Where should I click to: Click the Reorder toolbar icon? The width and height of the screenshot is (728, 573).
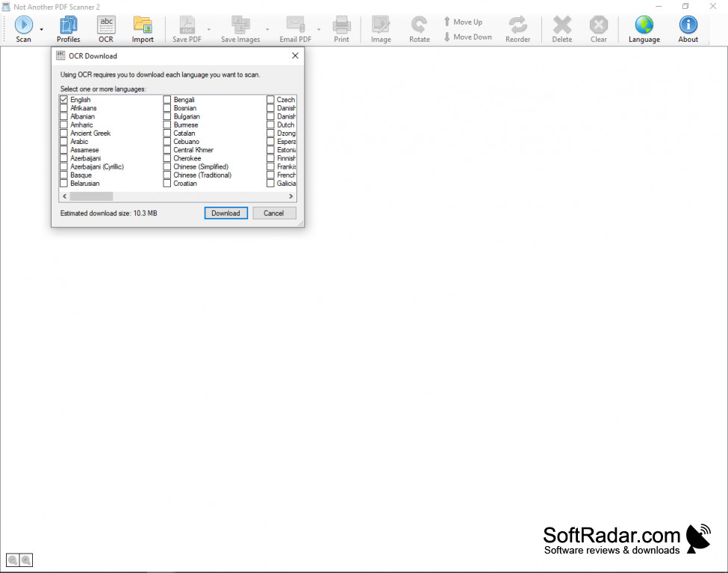point(517,29)
